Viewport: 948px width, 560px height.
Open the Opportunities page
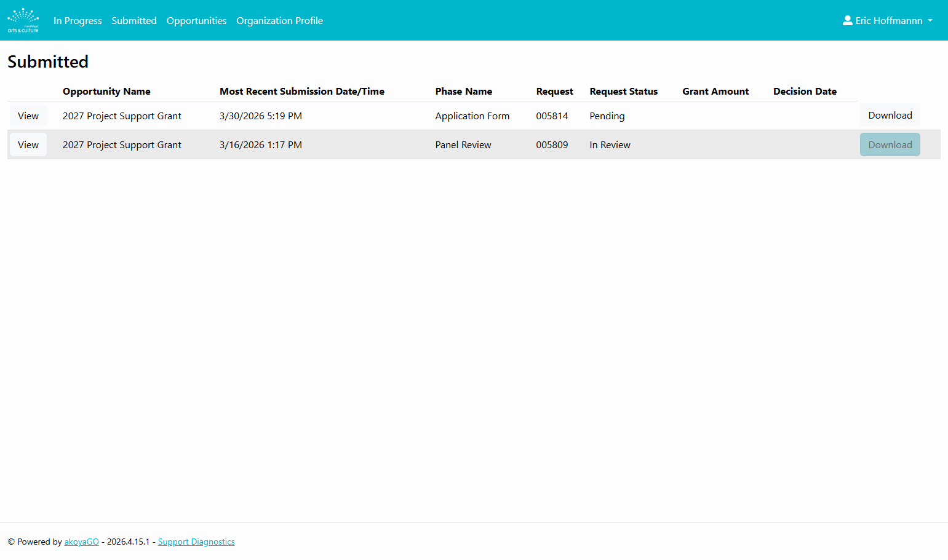point(196,20)
